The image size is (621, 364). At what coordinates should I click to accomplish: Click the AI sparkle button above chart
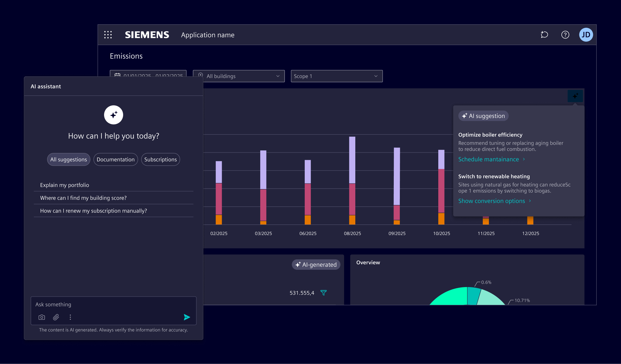[x=575, y=96]
